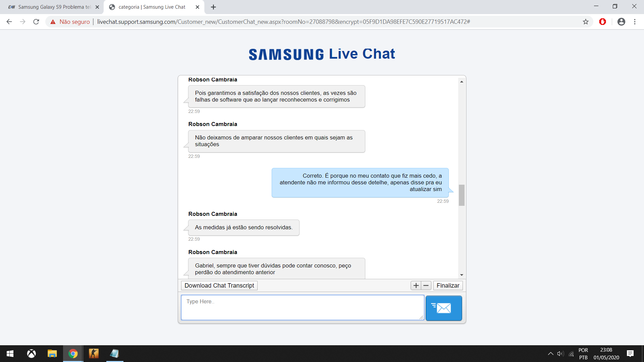Open File Explorer from the taskbar

pos(52,354)
